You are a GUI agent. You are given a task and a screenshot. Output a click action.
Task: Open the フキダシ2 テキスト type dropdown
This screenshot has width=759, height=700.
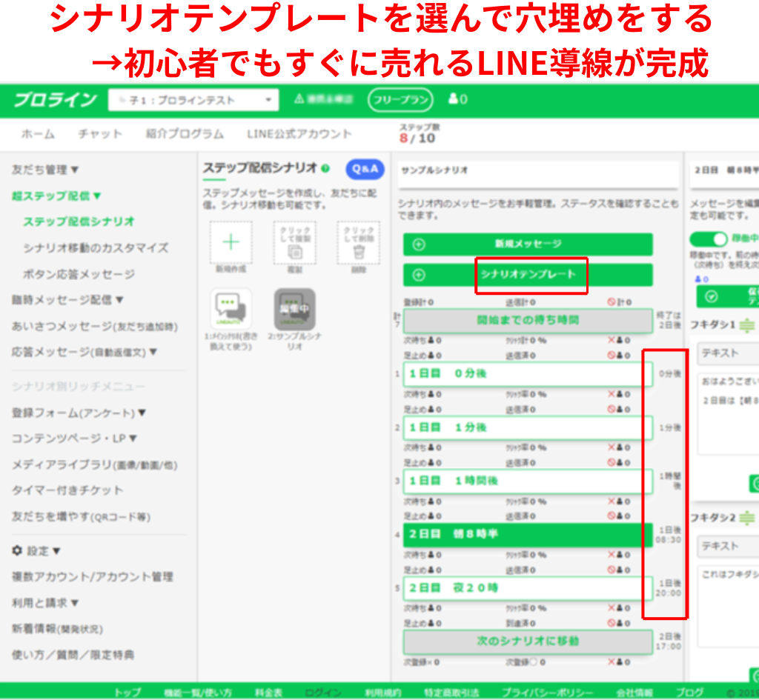[x=728, y=546]
